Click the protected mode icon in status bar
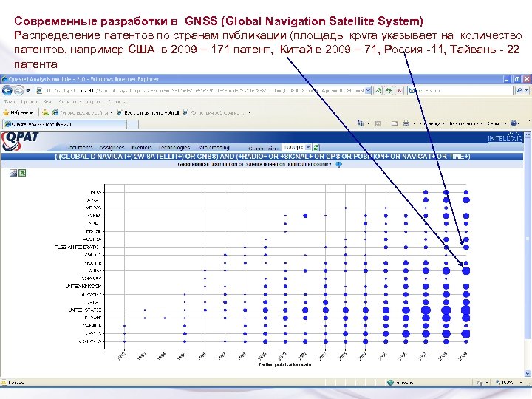 [480, 383]
